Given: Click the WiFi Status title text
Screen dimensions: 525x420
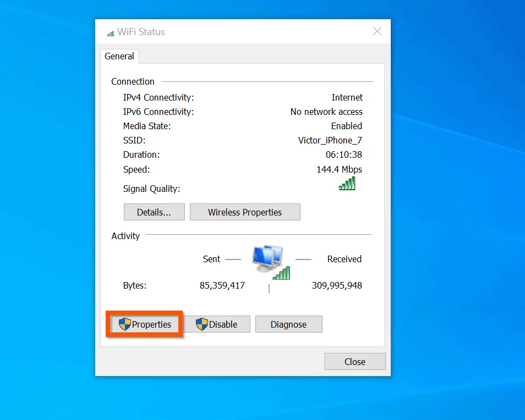Looking at the screenshot, I should [x=141, y=32].
